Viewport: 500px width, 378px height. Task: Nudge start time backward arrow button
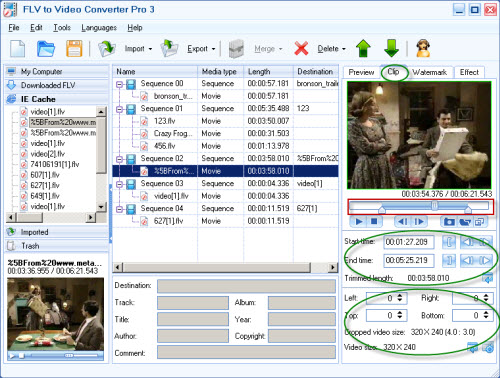pos(468,242)
